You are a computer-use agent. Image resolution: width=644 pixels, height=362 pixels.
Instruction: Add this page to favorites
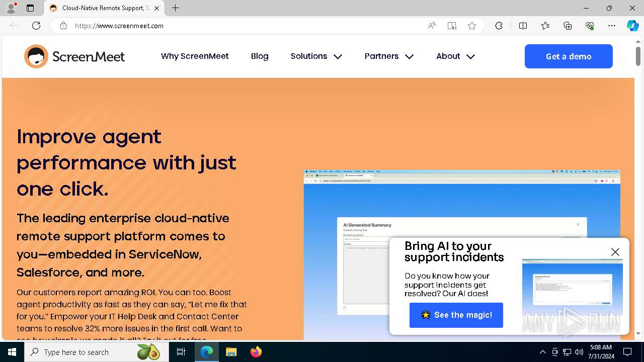(x=472, y=26)
